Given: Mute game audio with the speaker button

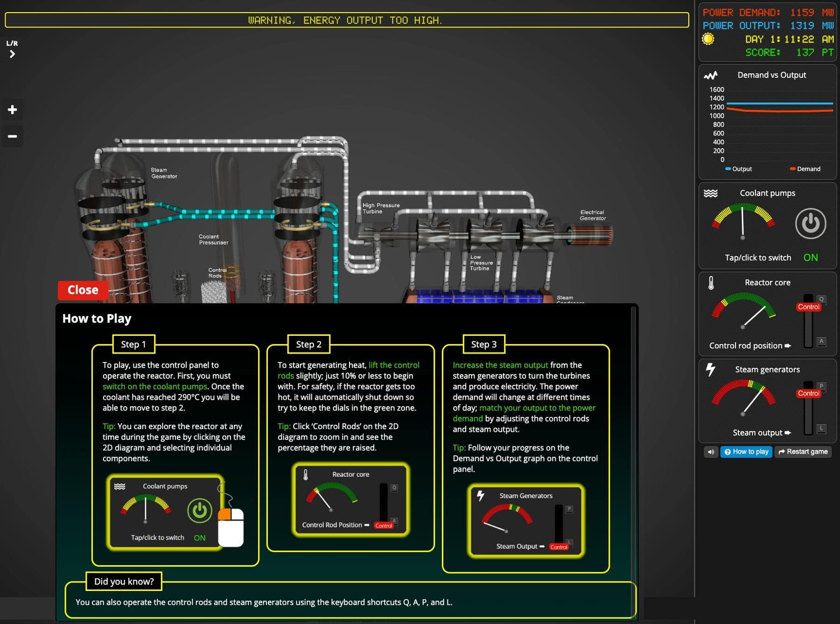Looking at the screenshot, I should point(711,452).
